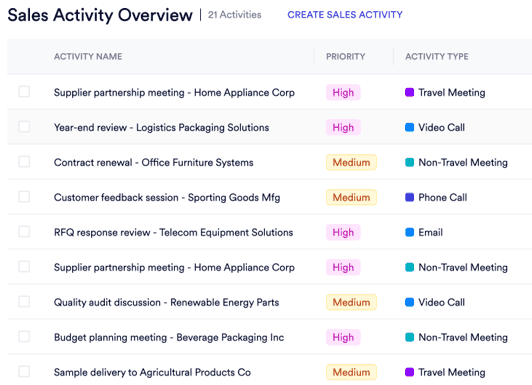The image size is (532, 385).
Task: Open RFQ response review - Telecom Equipment Solutions
Action: 173,232
